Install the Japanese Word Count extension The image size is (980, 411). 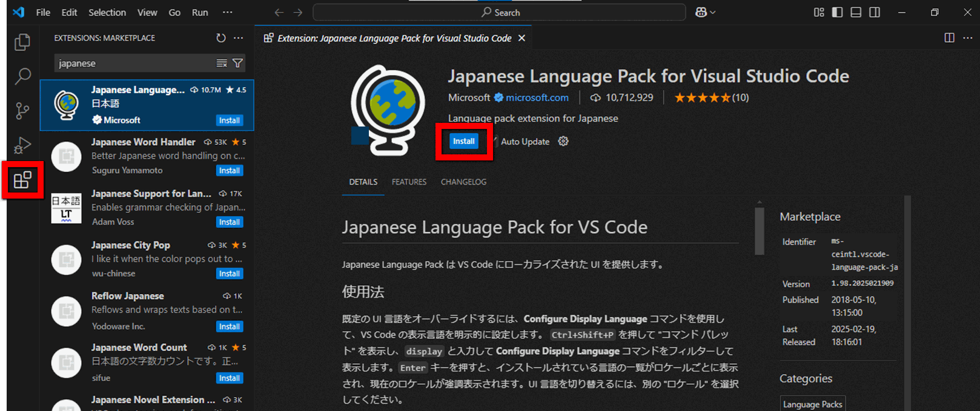(x=230, y=378)
